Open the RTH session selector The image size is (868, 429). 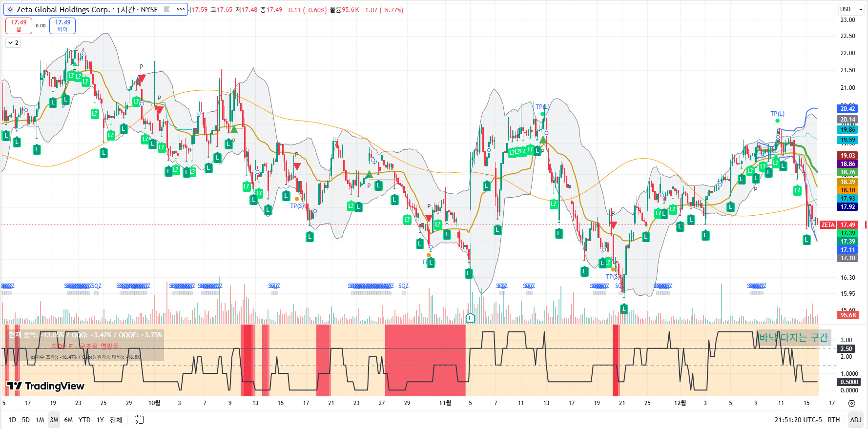pyautogui.click(x=834, y=420)
